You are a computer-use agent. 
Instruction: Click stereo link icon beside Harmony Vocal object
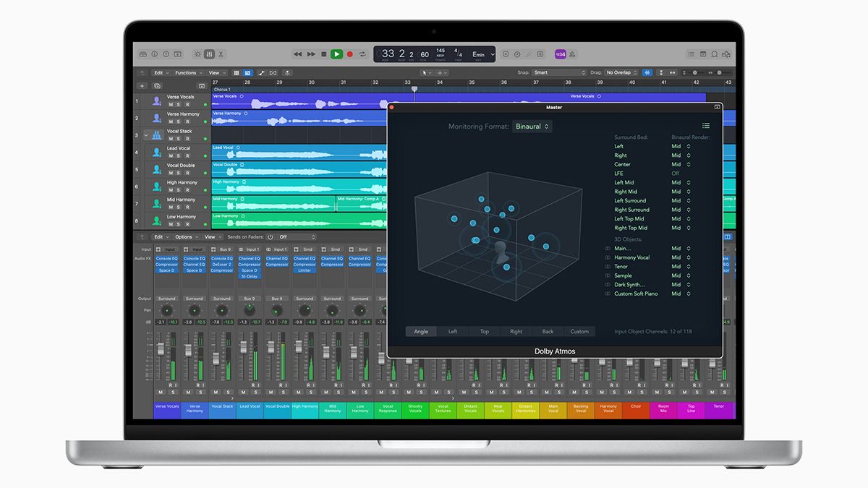608,257
